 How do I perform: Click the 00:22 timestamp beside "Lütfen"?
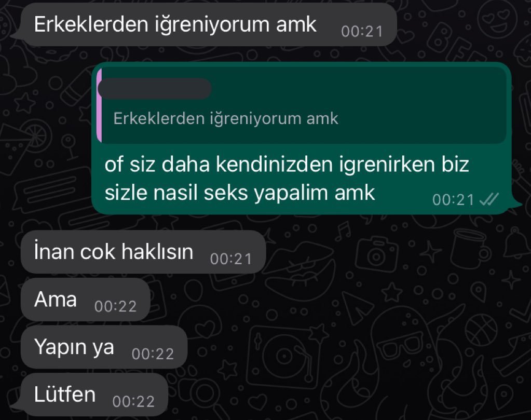point(133,402)
